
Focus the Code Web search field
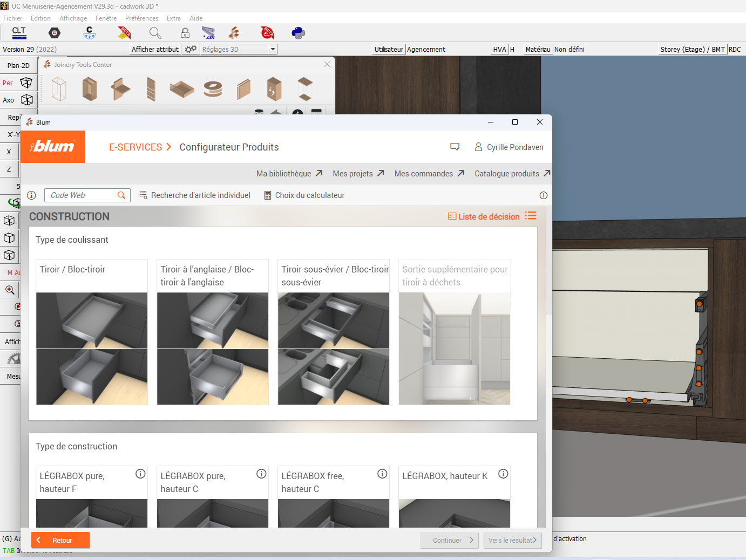(87, 195)
